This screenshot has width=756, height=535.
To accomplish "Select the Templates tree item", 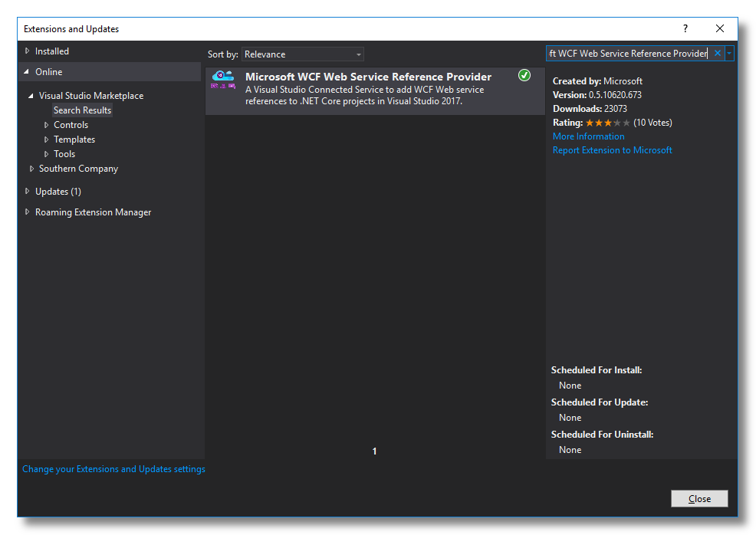I will coord(74,139).
